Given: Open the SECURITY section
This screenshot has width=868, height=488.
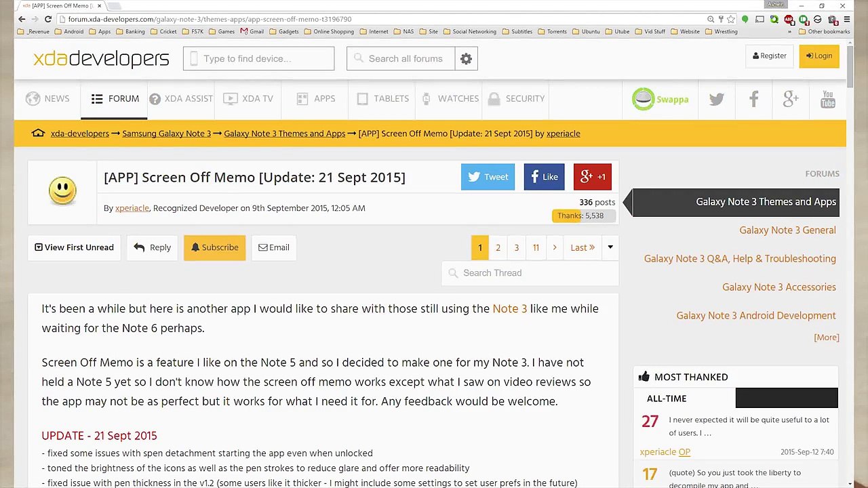Looking at the screenshot, I should point(516,99).
